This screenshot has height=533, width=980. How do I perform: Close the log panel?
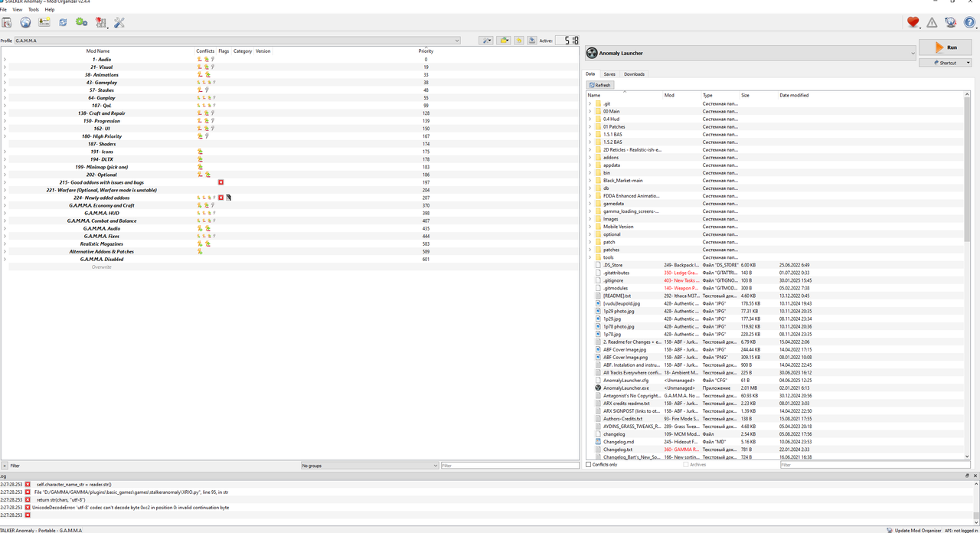coord(975,476)
